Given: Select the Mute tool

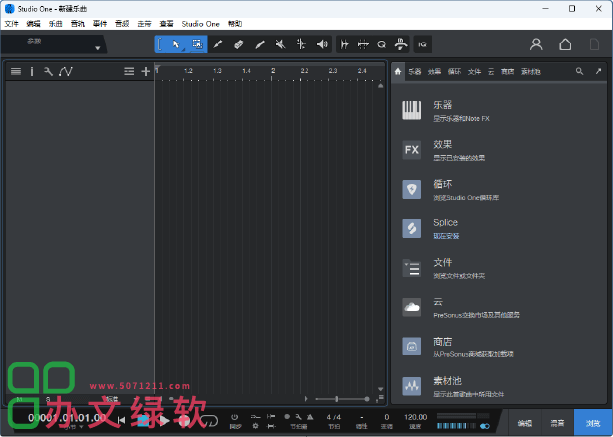Looking at the screenshot, I should pyautogui.click(x=280, y=44).
